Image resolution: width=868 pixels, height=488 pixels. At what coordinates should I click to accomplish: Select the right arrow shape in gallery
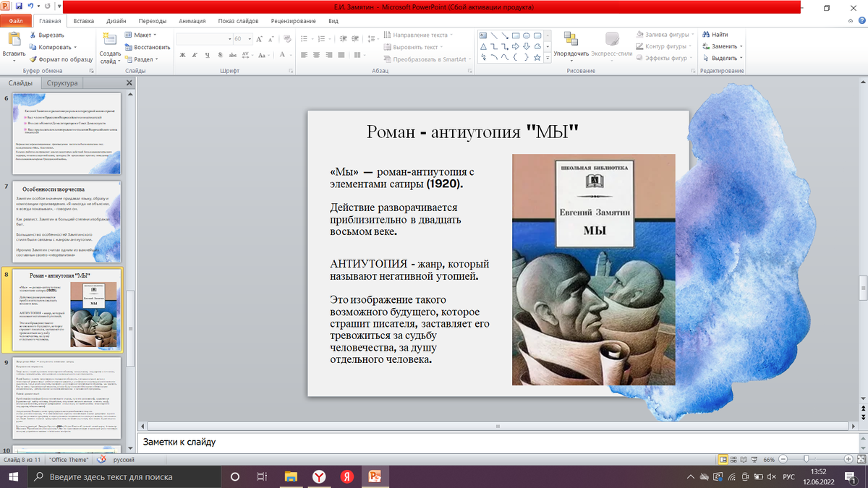516,46
